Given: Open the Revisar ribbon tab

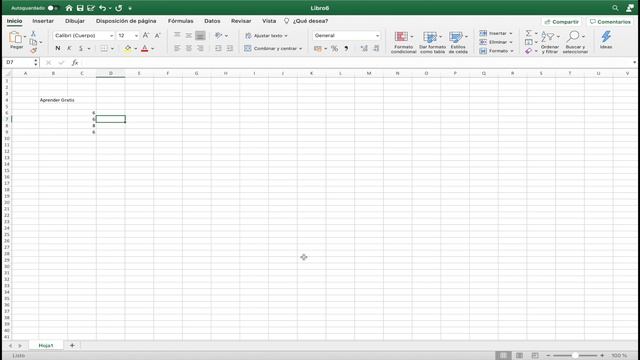Looking at the screenshot, I should click(x=241, y=21).
